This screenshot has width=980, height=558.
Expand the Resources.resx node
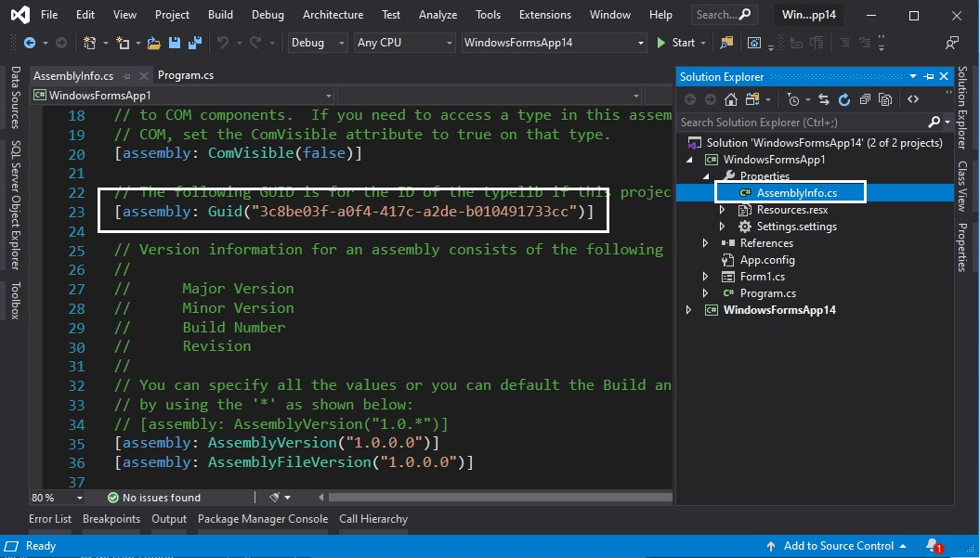click(723, 209)
